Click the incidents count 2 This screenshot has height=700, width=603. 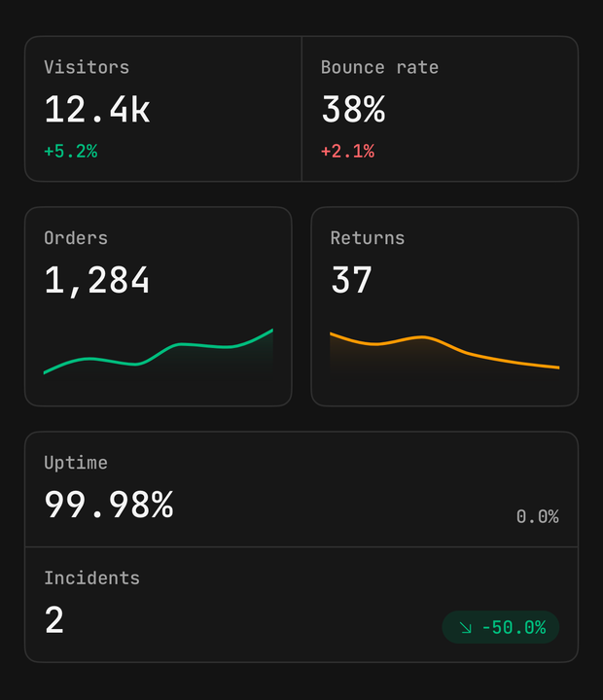tap(54, 620)
